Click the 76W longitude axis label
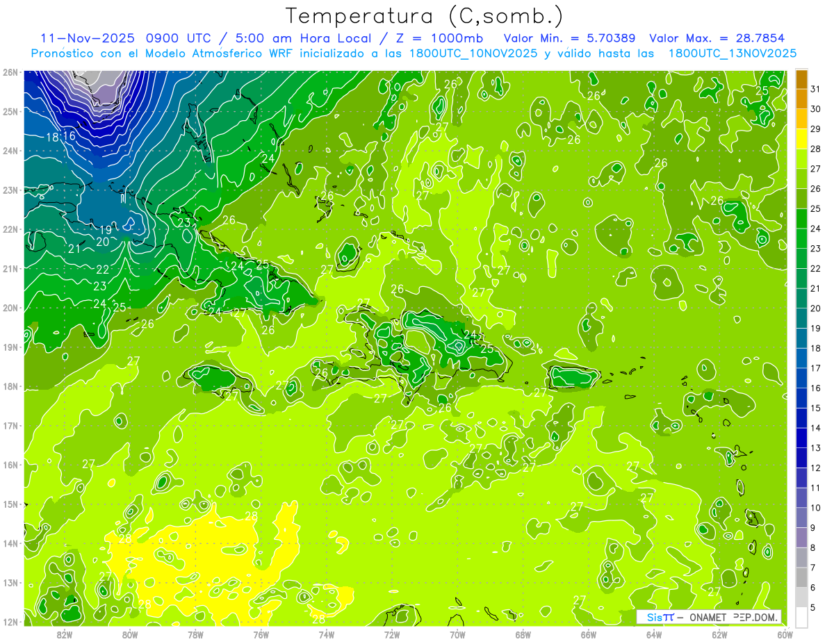The height and width of the screenshot is (644, 834). click(x=261, y=634)
